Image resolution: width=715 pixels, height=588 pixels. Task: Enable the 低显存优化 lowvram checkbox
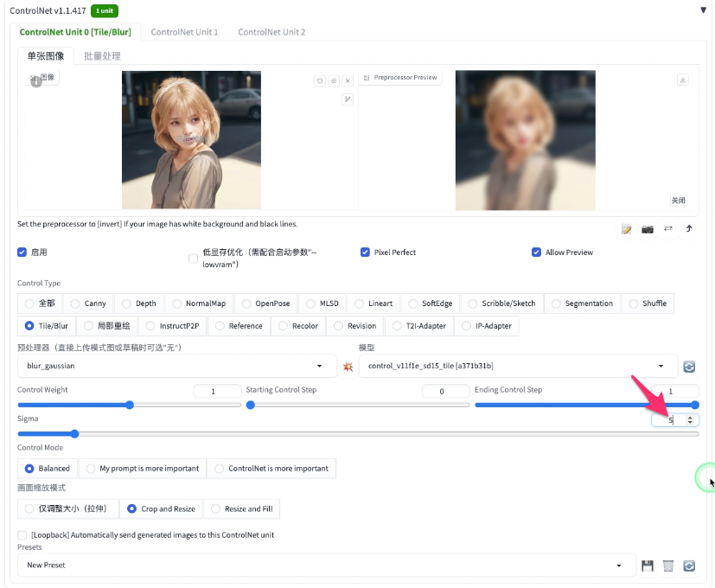click(x=194, y=259)
